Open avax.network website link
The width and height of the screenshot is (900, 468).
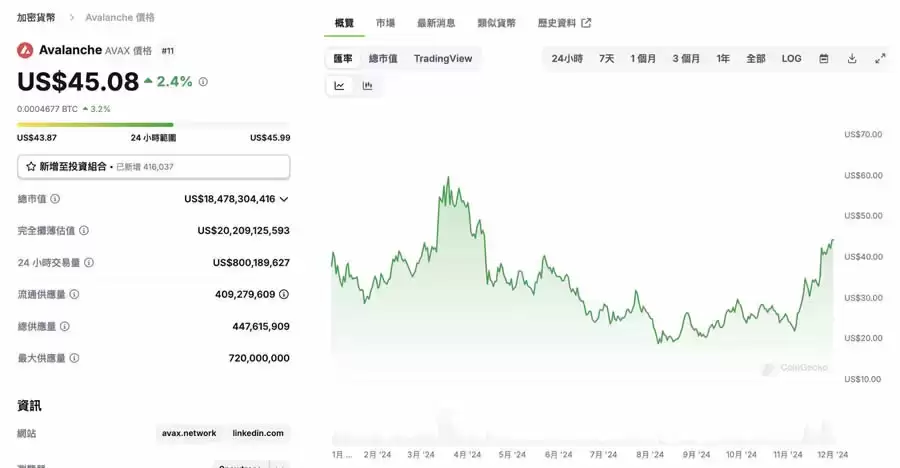click(189, 433)
